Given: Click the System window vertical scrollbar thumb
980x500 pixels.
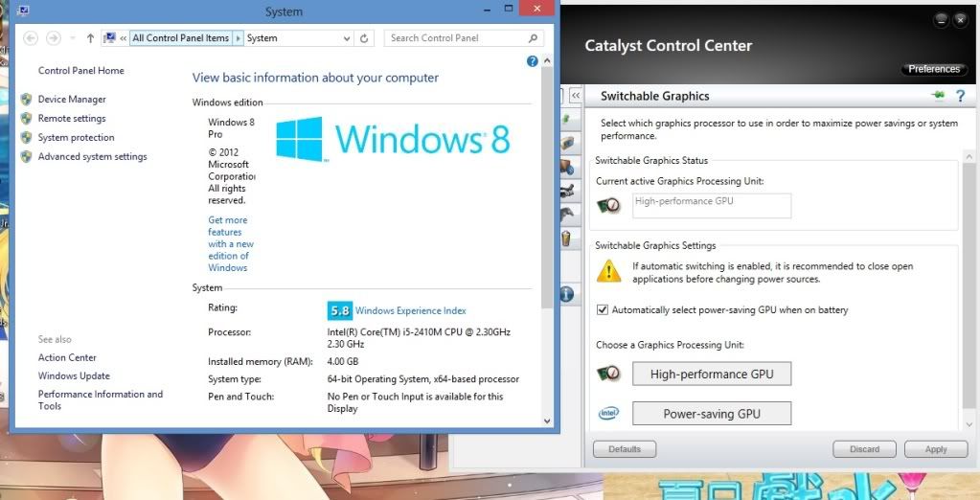Looking at the screenshot, I should click(x=548, y=188).
